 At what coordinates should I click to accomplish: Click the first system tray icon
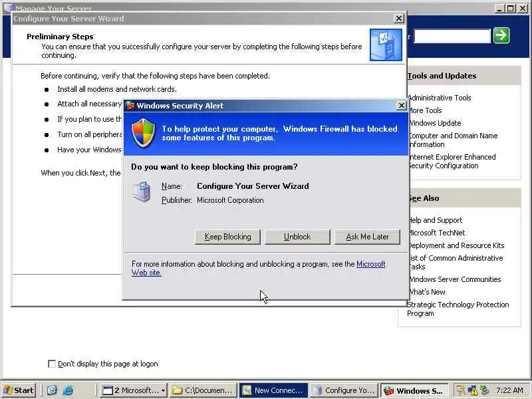coord(460,390)
